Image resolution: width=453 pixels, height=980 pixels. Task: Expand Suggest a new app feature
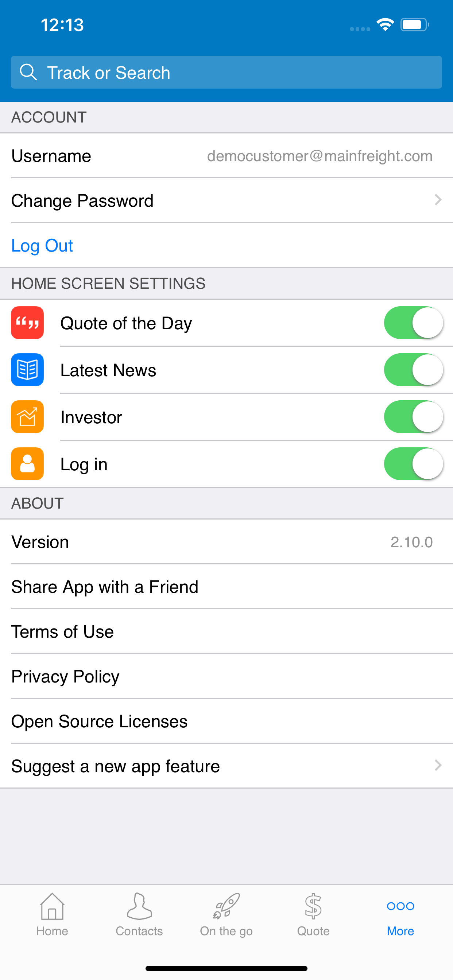pos(226,766)
